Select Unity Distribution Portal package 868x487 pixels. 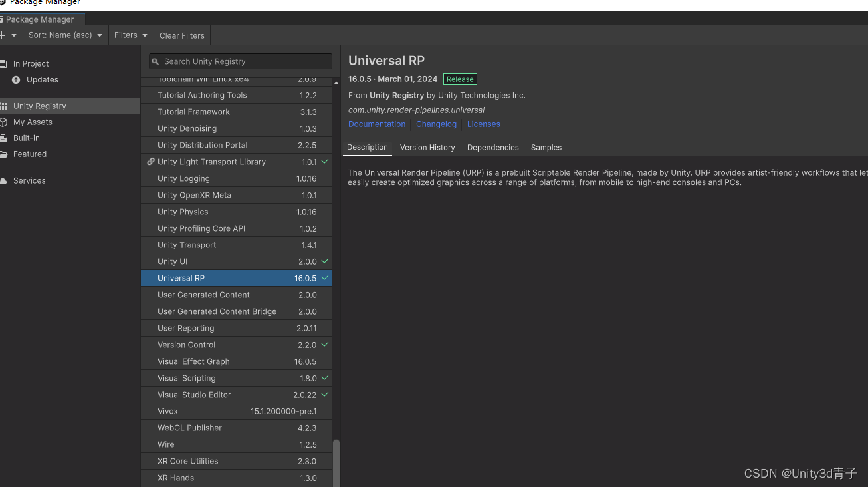(236, 145)
